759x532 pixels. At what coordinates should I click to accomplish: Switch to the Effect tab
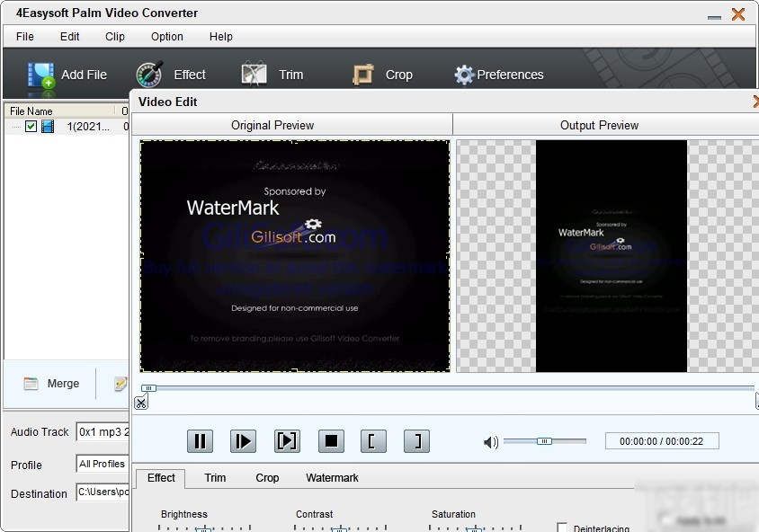point(161,478)
